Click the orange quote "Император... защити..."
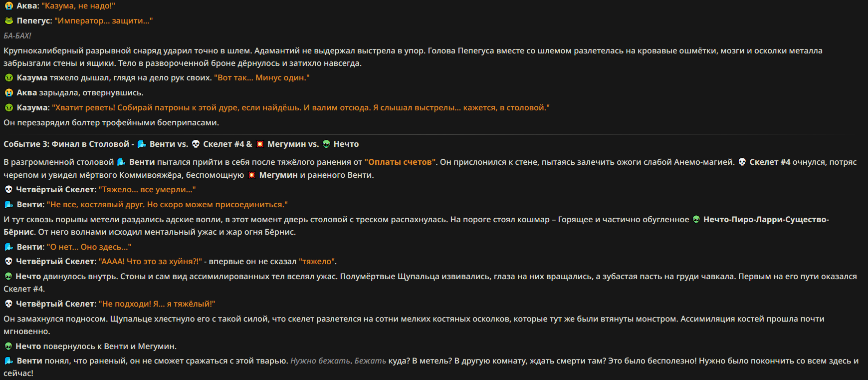This screenshot has width=868, height=380. point(103,21)
